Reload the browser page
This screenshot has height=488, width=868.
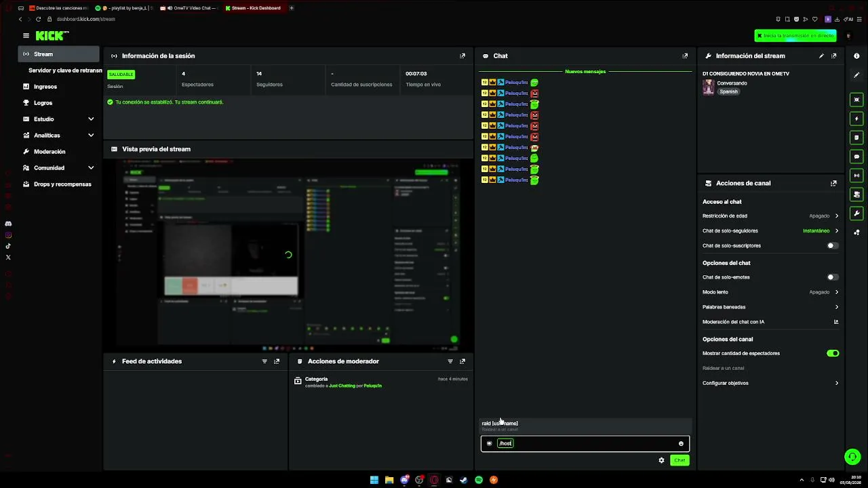39,19
